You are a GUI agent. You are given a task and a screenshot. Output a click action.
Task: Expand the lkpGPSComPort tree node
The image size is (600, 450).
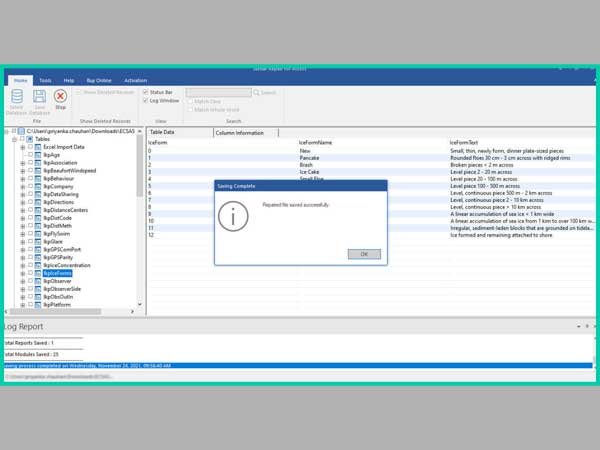(x=23, y=250)
